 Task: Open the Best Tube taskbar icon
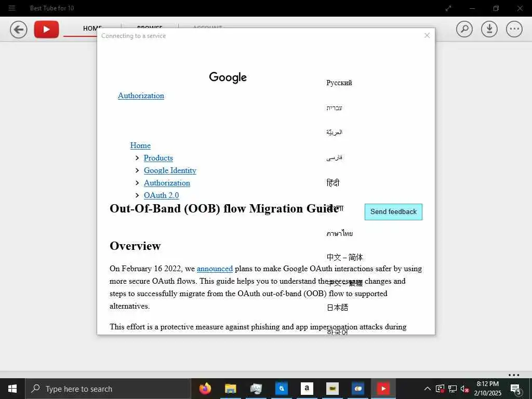point(383,389)
